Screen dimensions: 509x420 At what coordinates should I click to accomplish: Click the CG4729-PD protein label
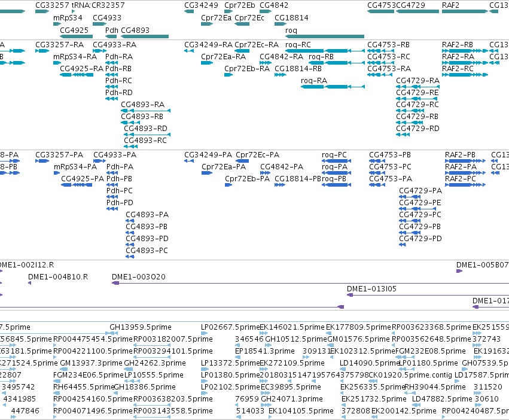(420, 239)
